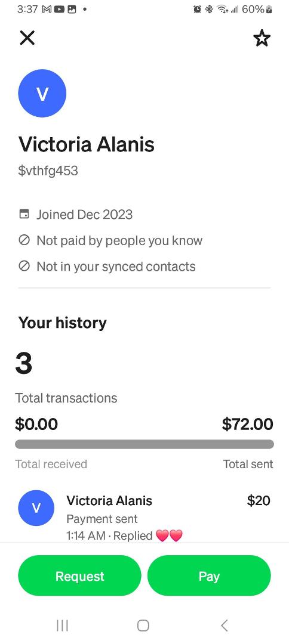Tap icon beside Not paid by people you know
Screen dimensions: 289x644
pos(24,240)
